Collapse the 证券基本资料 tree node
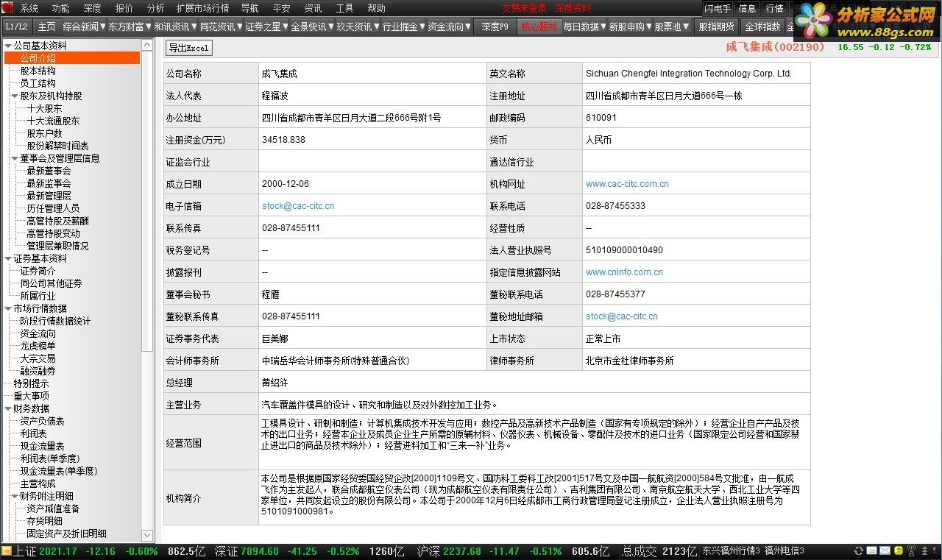The width and height of the screenshot is (942, 560). pyautogui.click(x=8, y=258)
